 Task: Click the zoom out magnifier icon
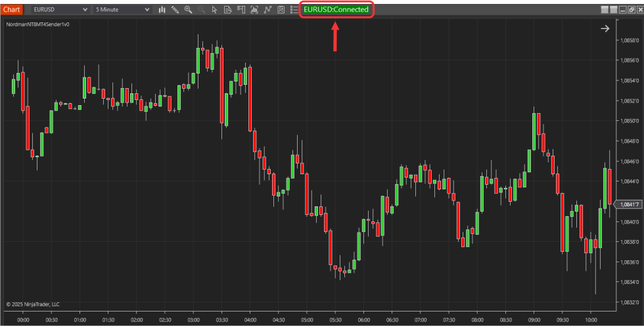(x=201, y=10)
